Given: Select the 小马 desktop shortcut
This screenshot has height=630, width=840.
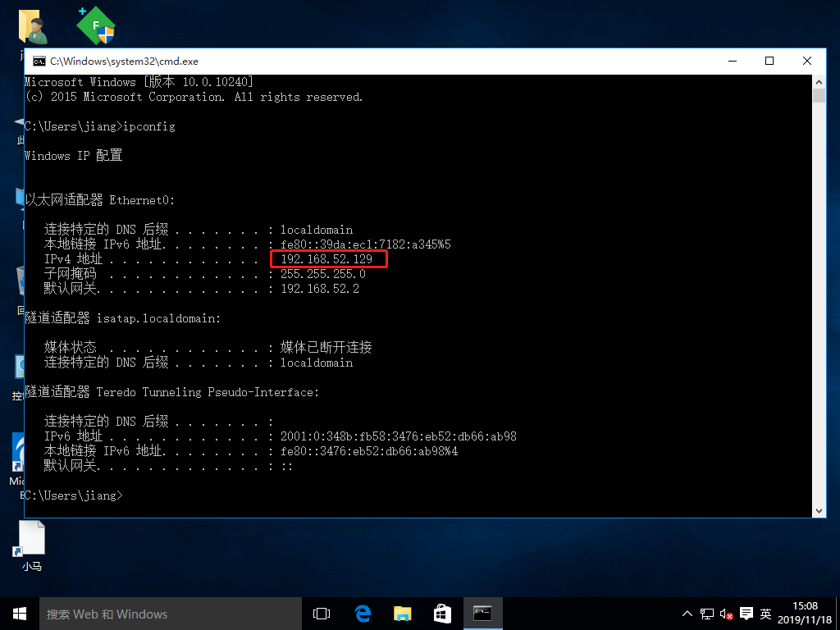Looking at the screenshot, I should coord(32,546).
